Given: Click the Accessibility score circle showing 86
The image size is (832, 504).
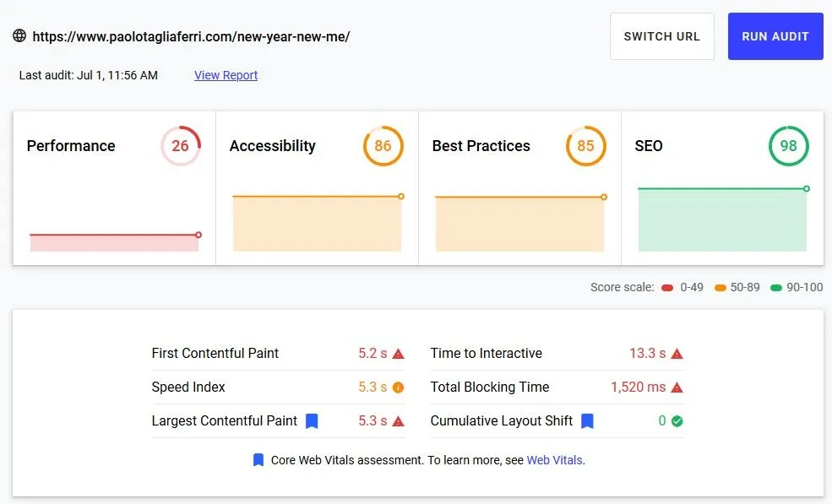Looking at the screenshot, I should 383,146.
